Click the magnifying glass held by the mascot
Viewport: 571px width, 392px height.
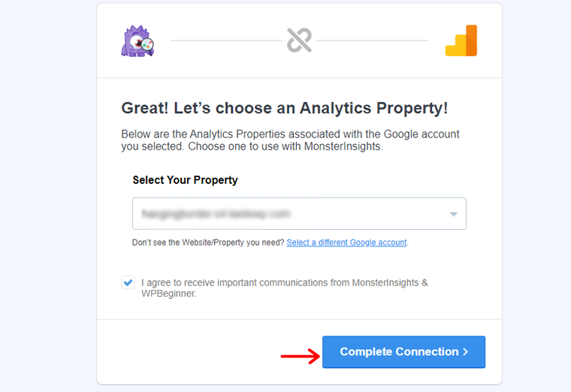tap(147, 45)
